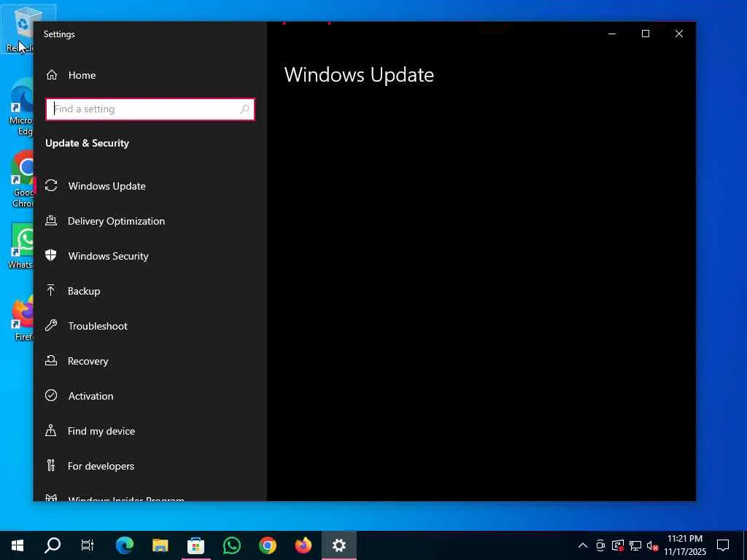Select the Recycle Bin desktop icon
Viewport: 747px width, 560px height.
coord(19,28)
